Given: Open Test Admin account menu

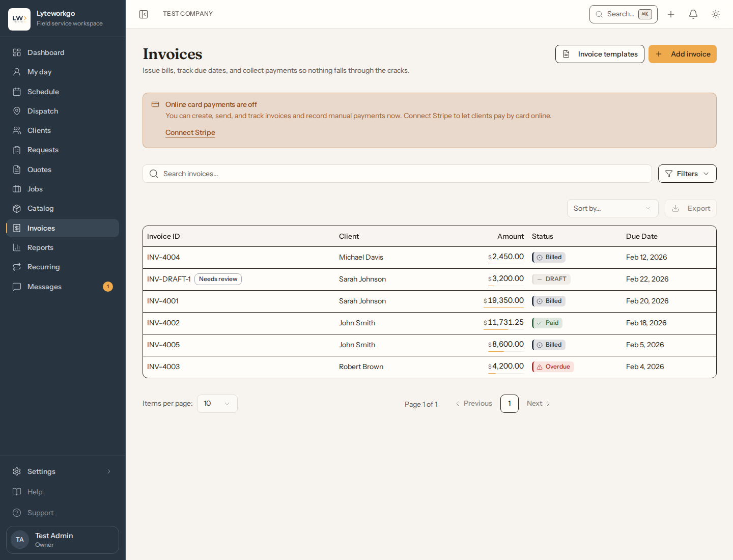Looking at the screenshot, I should click(63, 540).
